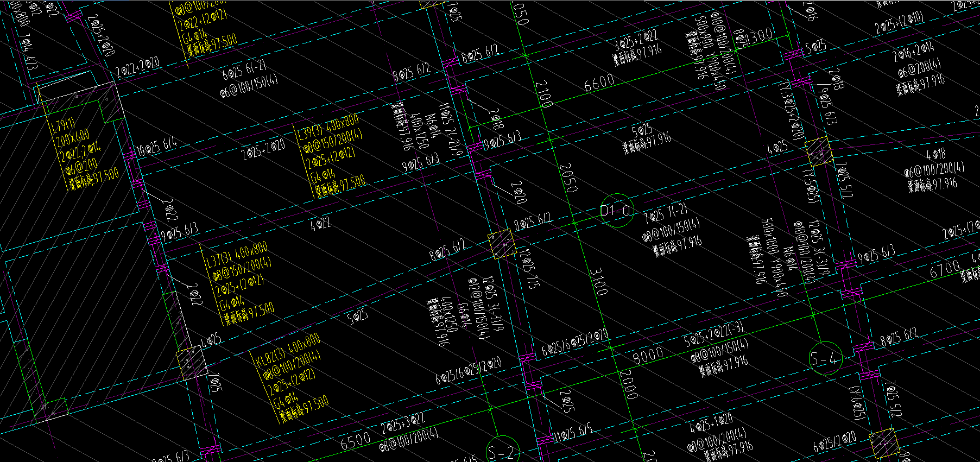This screenshot has height=462, width=980.
Task: Click the 4Φ18 rebar annotation
Action: click(937, 153)
